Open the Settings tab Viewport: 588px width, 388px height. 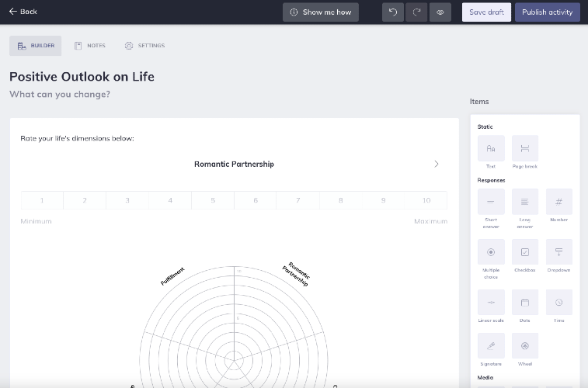click(x=144, y=46)
